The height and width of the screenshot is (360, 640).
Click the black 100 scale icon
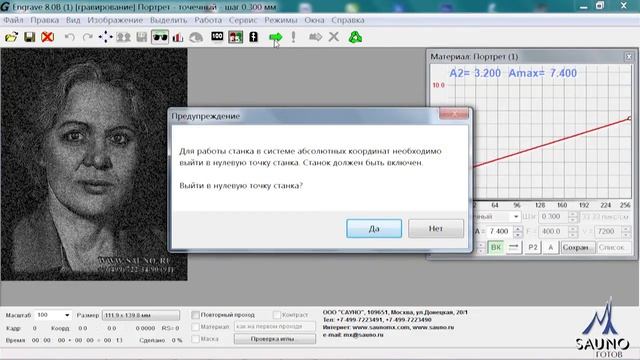pyautogui.click(x=217, y=37)
